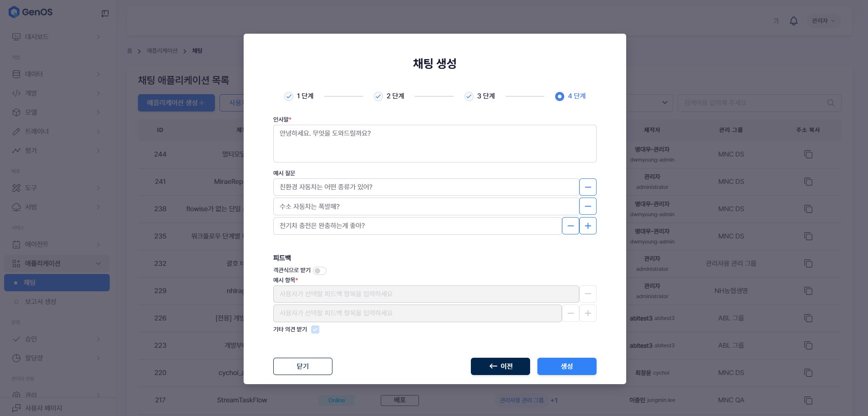Add a new example question with plus

[588, 226]
